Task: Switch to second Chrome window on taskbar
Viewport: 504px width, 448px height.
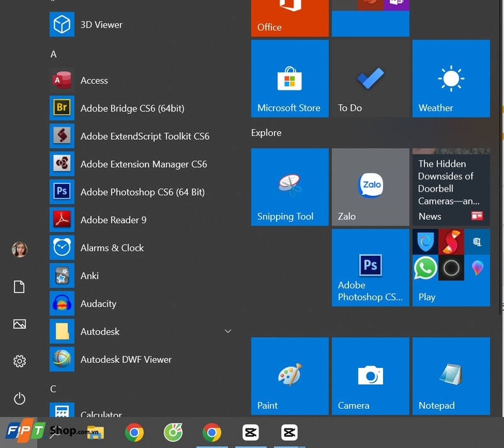Action: (x=212, y=433)
